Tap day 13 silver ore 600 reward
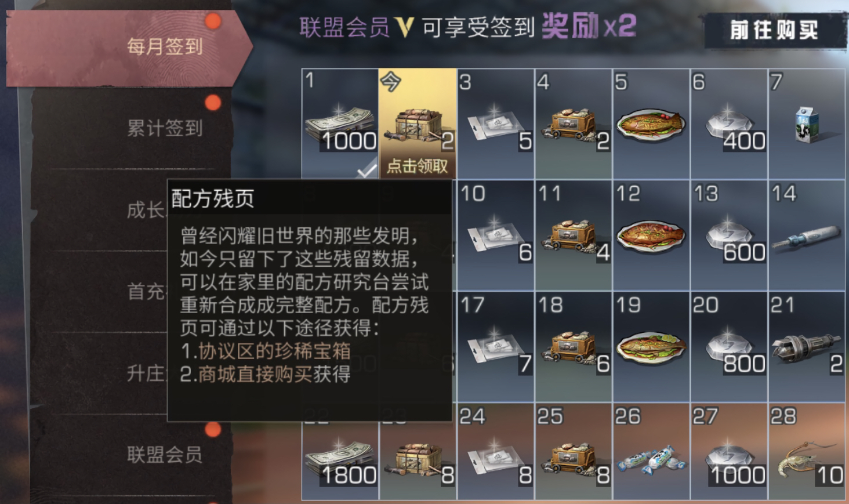Image resolution: width=849 pixels, height=504 pixels. coord(728,235)
